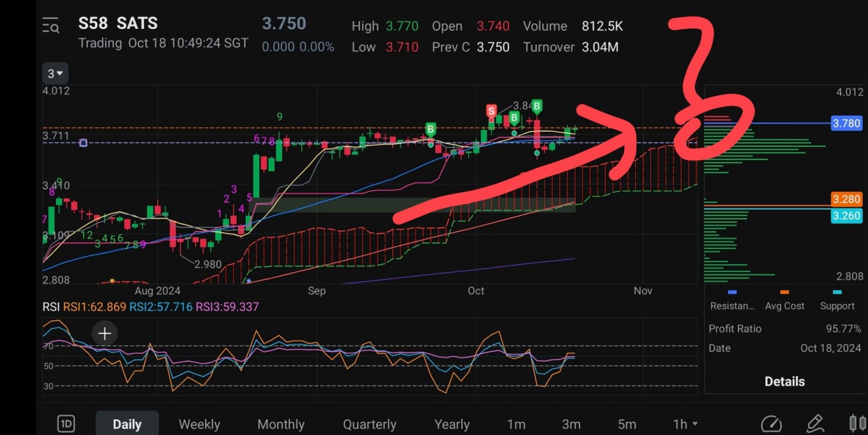Switch to the Quarterly timeframe

[x=369, y=424]
